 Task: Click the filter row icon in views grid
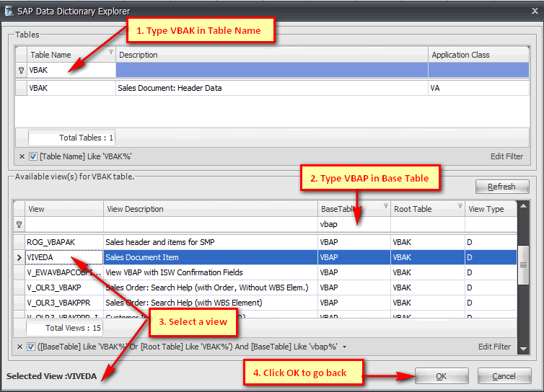pos(19,225)
